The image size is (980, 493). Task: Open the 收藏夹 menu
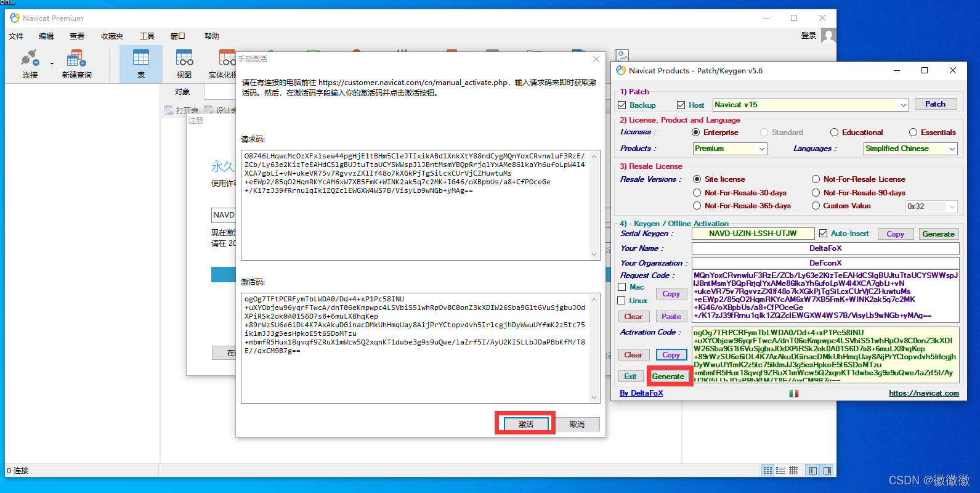click(x=112, y=36)
